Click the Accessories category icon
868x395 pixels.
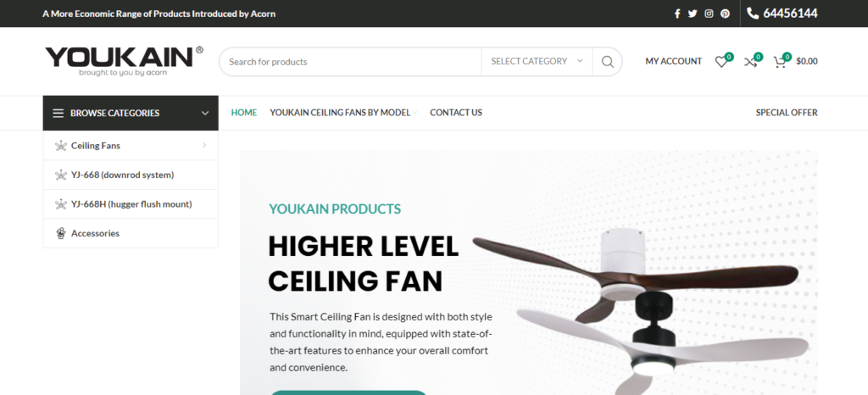(x=61, y=233)
